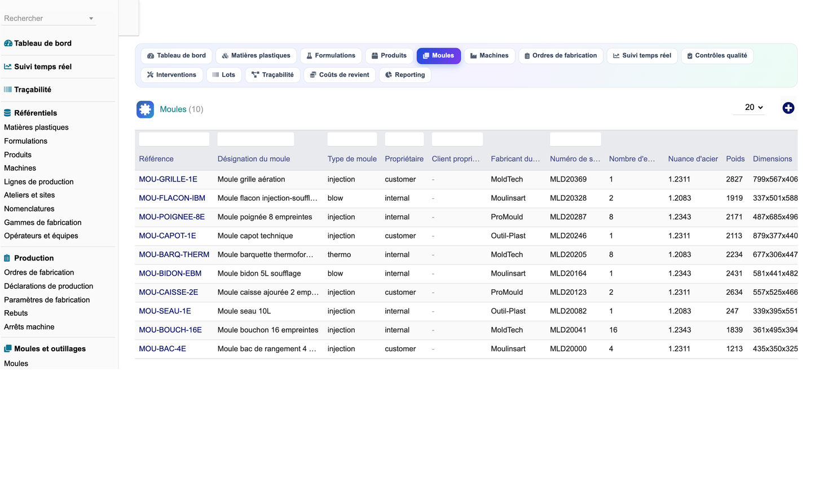815x504 pixels.
Task: Switch to Lots tab
Action: [x=224, y=75]
